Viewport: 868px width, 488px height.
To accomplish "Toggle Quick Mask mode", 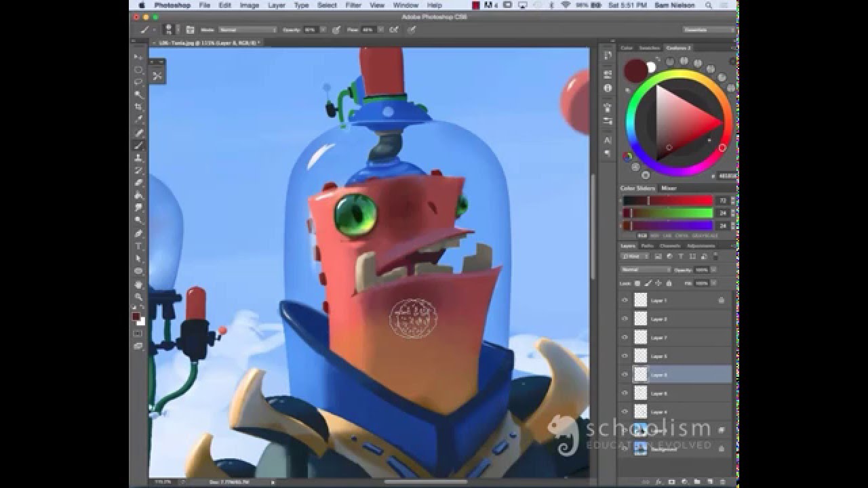I will tap(138, 333).
